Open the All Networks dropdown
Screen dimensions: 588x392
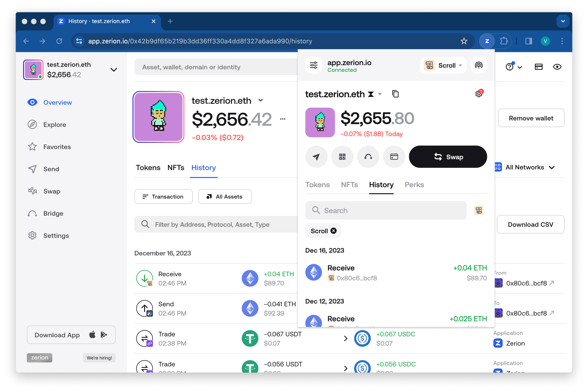point(524,167)
